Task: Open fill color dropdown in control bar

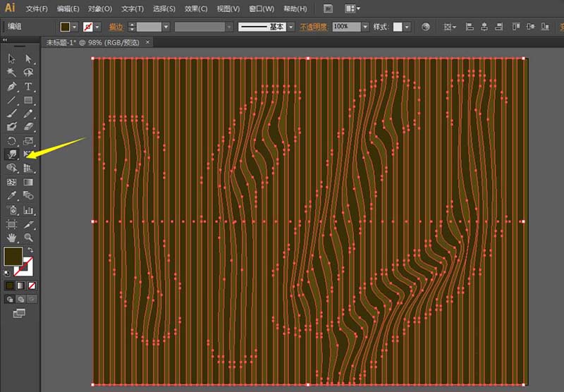Action: [x=75, y=27]
